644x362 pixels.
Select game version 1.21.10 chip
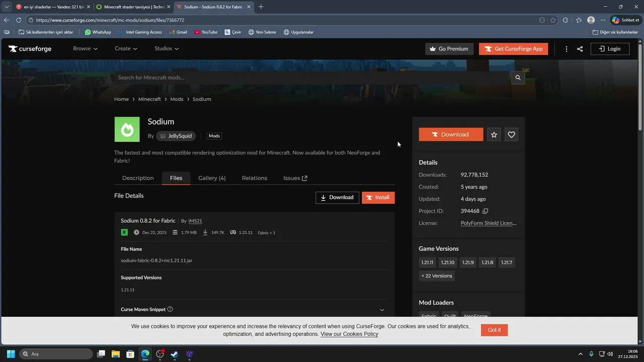click(448, 262)
